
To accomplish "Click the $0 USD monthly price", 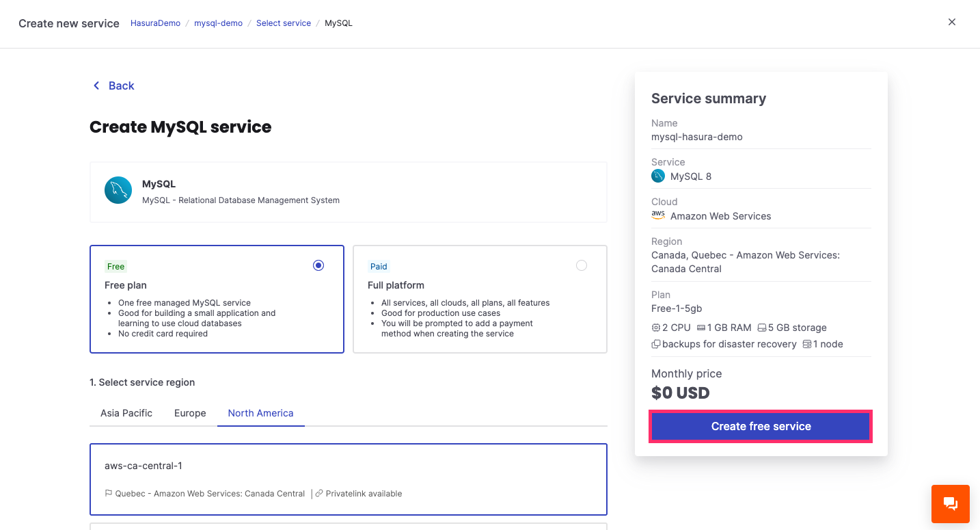I will (x=681, y=393).
